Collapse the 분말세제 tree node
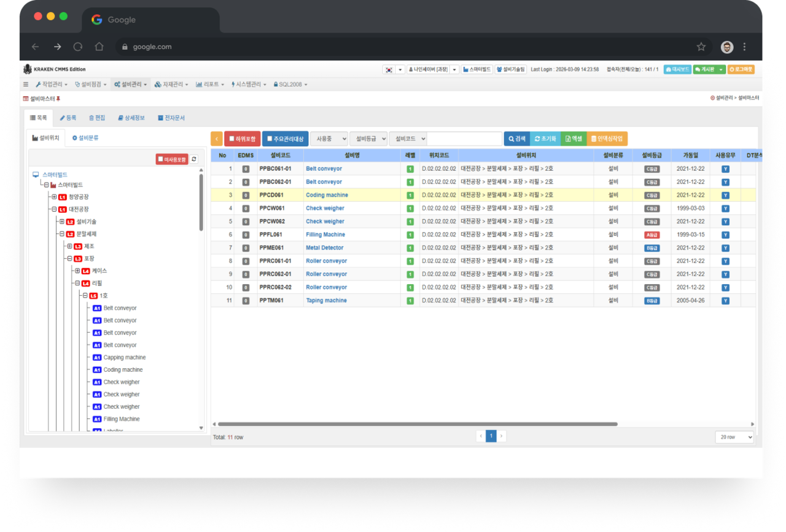 coord(62,234)
